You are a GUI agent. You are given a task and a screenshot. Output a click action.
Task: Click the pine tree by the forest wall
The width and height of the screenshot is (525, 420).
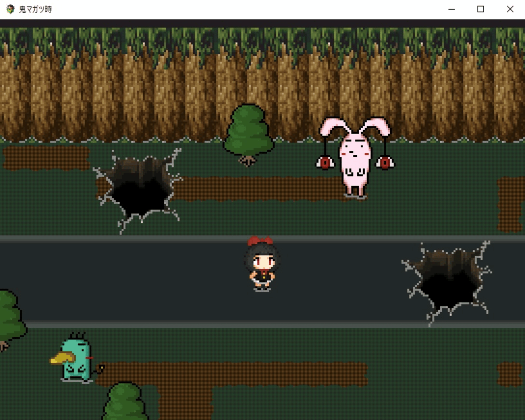tap(248, 132)
